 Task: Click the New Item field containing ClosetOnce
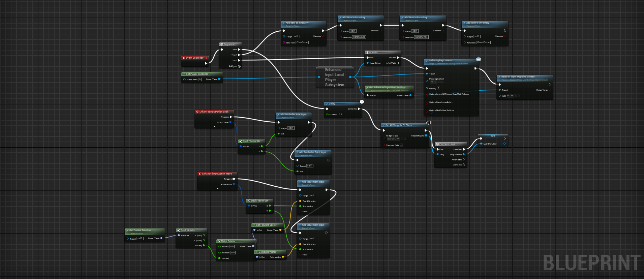484,42
